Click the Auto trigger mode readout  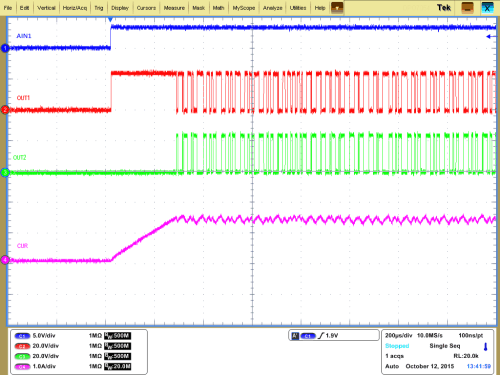392,366
